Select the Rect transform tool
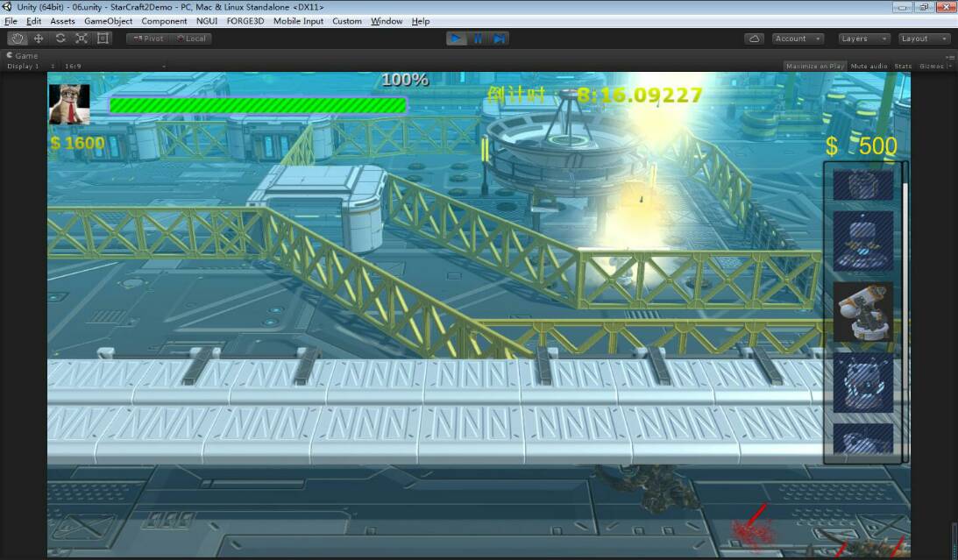This screenshot has width=958, height=560. tap(103, 39)
